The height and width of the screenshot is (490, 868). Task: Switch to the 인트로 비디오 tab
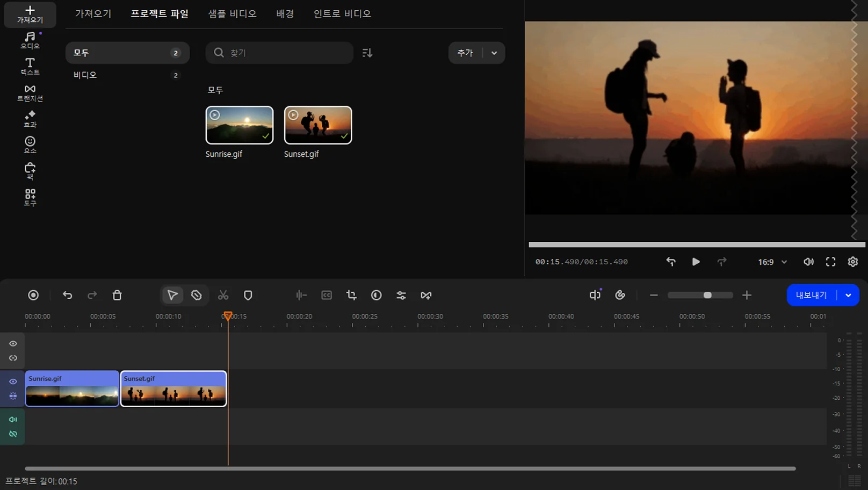pyautogui.click(x=342, y=13)
